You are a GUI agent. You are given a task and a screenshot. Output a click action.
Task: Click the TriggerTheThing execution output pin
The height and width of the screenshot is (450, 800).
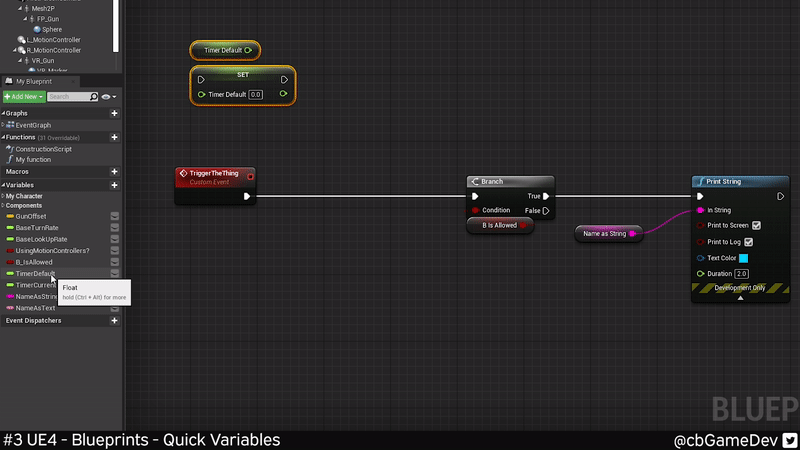tap(247, 196)
